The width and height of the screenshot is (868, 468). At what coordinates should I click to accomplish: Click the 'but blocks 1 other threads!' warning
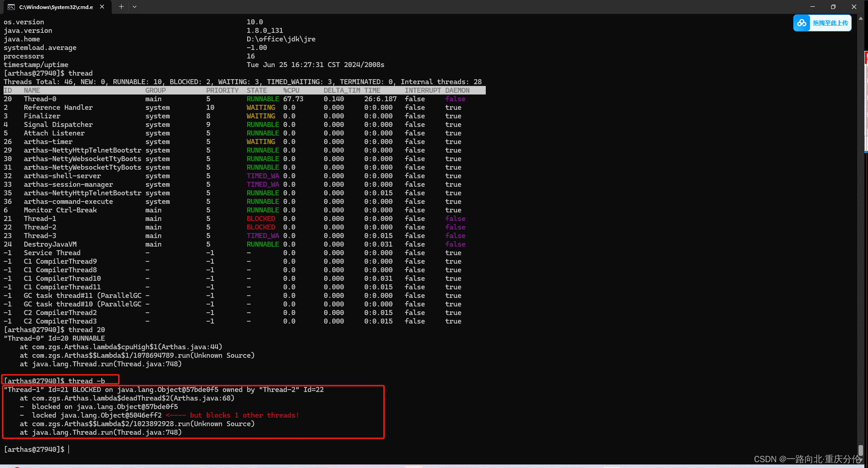coord(244,415)
